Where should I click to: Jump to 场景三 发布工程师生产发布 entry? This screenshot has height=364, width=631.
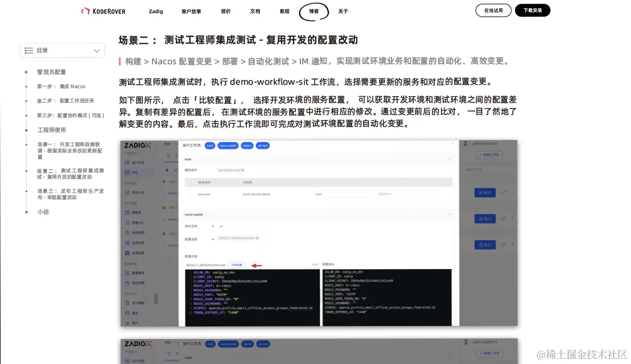pos(71,195)
